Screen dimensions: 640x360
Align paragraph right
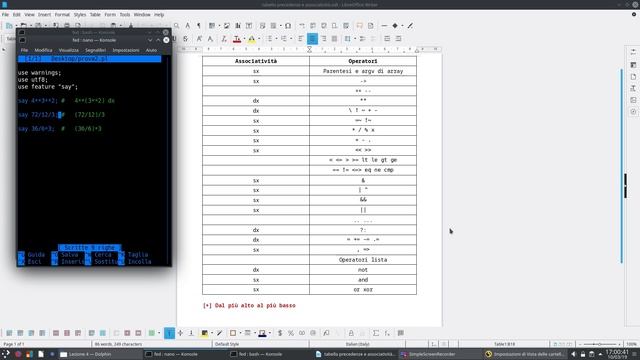[x=323, y=39]
